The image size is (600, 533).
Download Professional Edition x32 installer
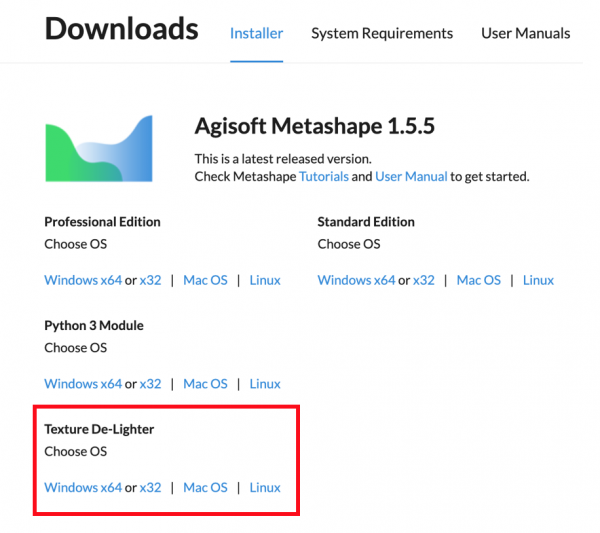[x=150, y=280]
